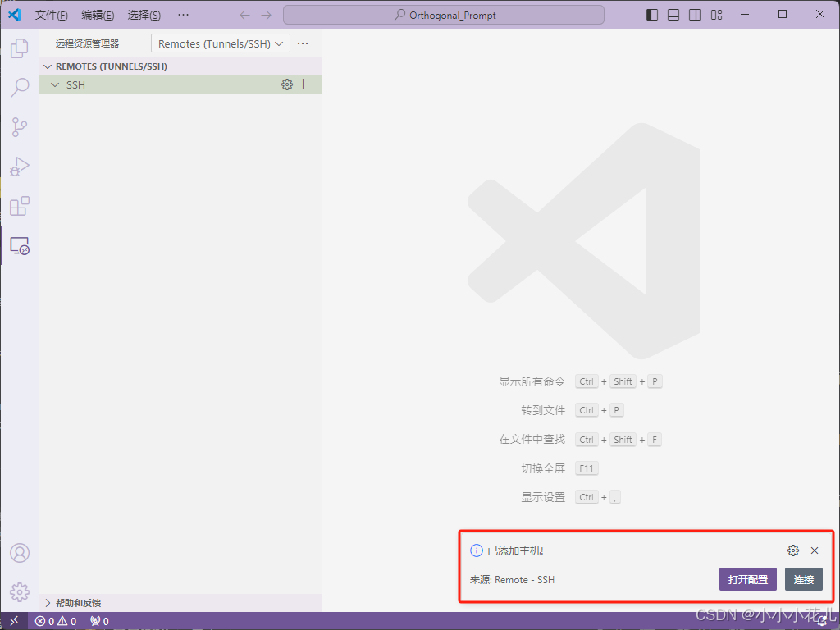Viewport: 840px width, 630px height.
Task: Click the 打开配置 button
Action: pos(748,579)
